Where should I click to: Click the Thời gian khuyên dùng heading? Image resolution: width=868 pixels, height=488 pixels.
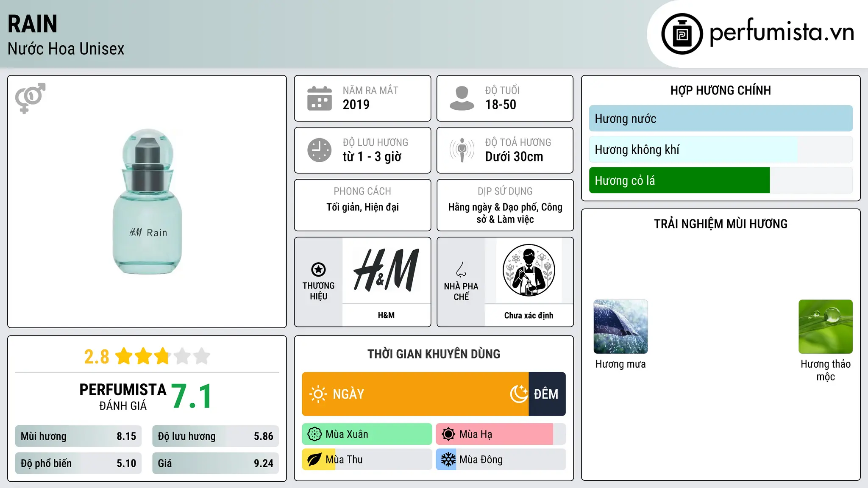click(x=434, y=354)
